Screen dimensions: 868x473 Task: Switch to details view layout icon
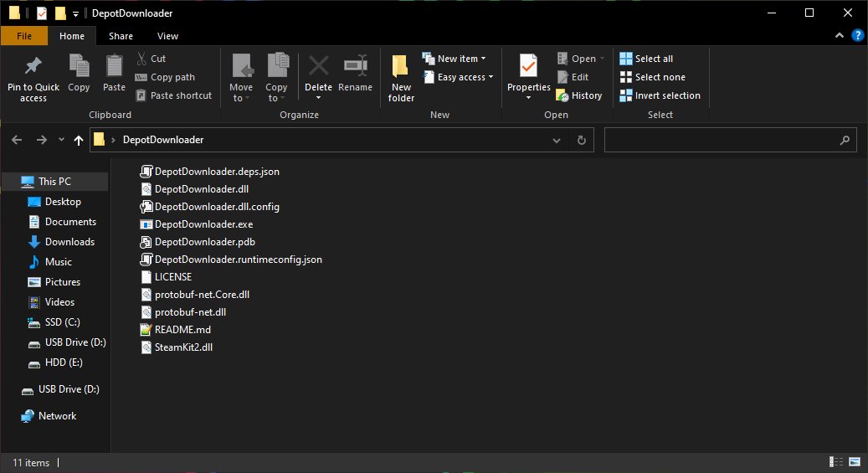[x=836, y=462]
